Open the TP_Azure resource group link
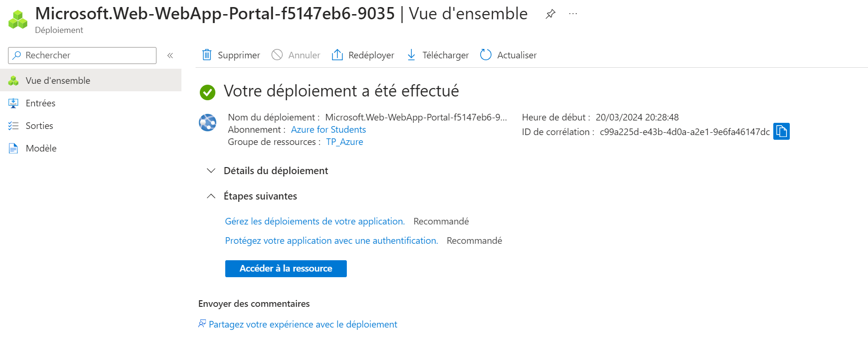The width and height of the screenshot is (868, 352). click(x=344, y=142)
